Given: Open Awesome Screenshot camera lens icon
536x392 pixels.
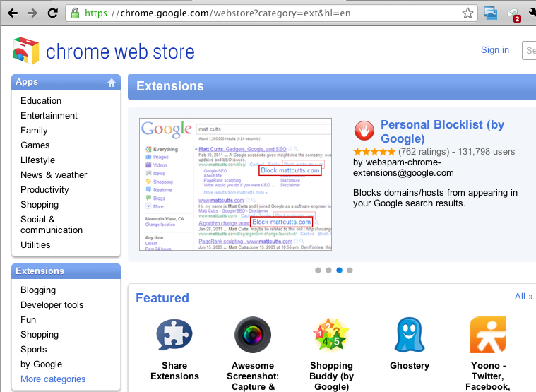Looking at the screenshot, I should 252,335.
